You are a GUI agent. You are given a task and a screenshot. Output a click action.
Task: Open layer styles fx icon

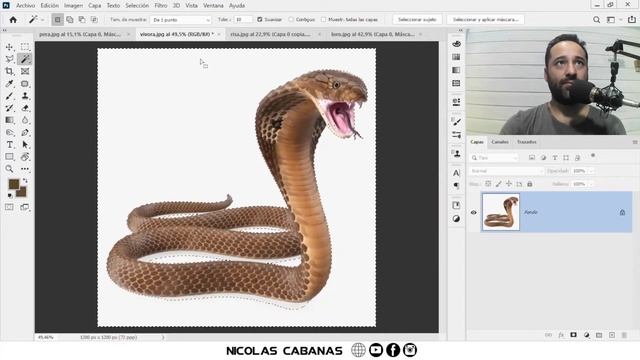pyautogui.click(x=561, y=335)
